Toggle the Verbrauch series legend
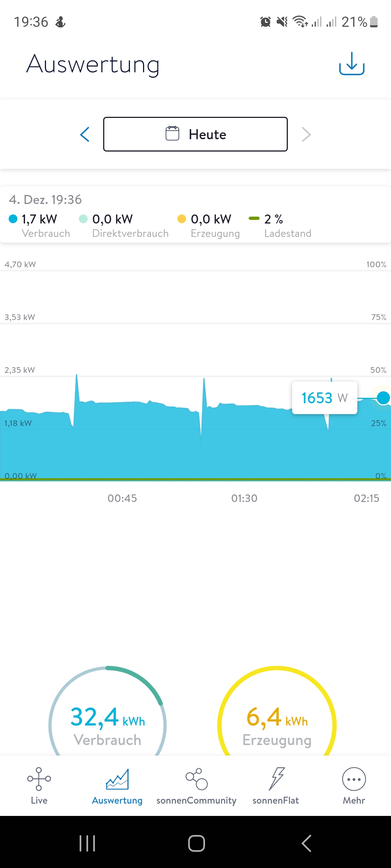The height and width of the screenshot is (868, 391). pos(39,226)
